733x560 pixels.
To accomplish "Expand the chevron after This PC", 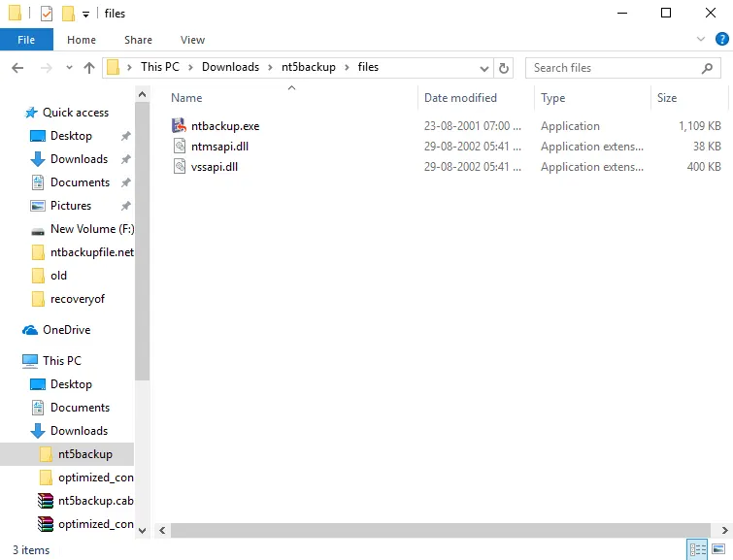I will click(x=190, y=68).
